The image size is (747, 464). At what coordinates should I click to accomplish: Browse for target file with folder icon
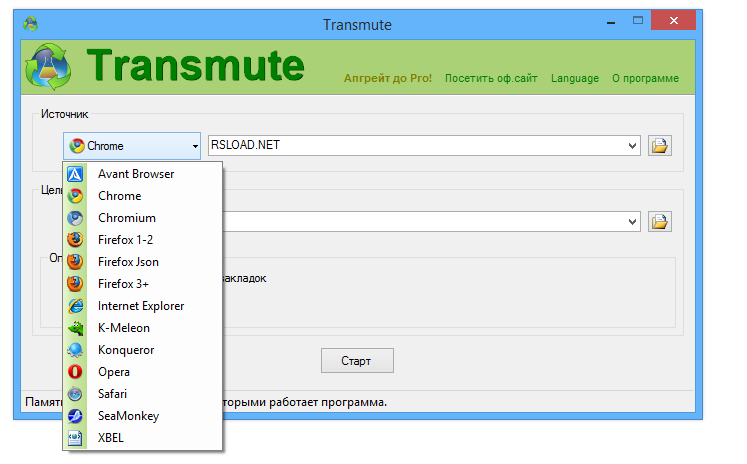[x=660, y=222]
